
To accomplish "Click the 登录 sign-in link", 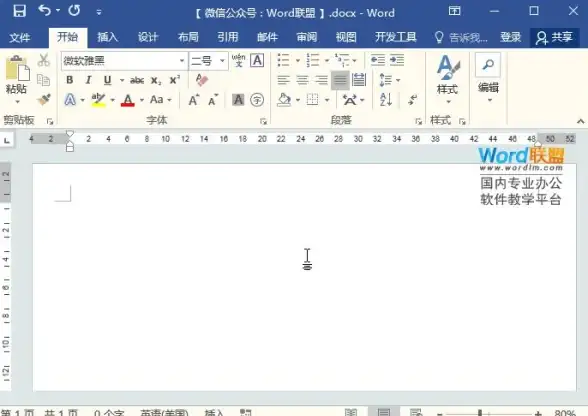I will tap(510, 37).
